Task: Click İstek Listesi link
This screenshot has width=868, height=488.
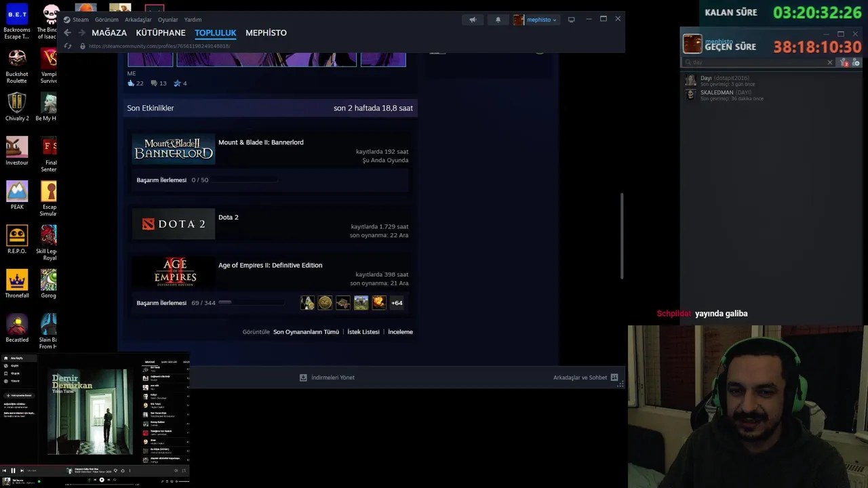Action: pyautogui.click(x=363, y=332)
